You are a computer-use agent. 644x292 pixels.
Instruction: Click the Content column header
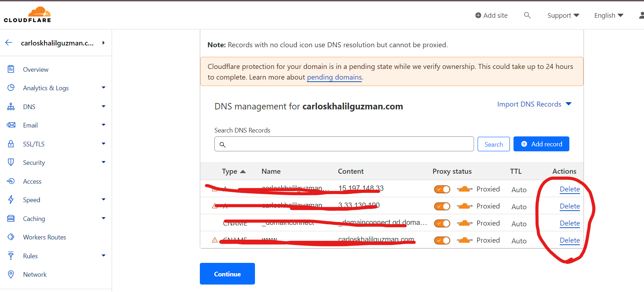[351, 171]
